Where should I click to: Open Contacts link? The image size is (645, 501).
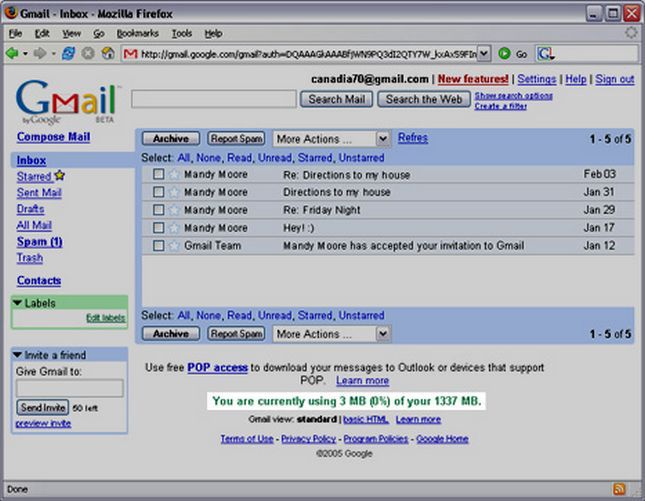click(x=39, y=281)
